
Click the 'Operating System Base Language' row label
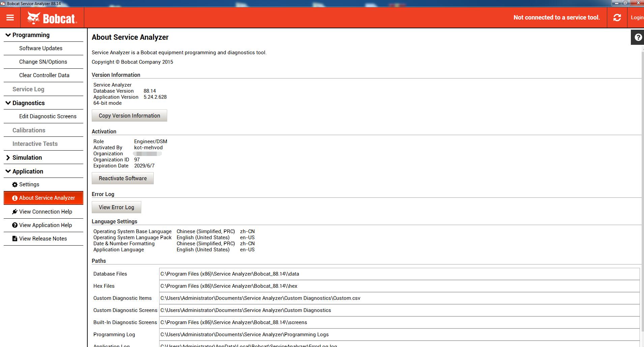pyautogui.click(x=133, y=231)
